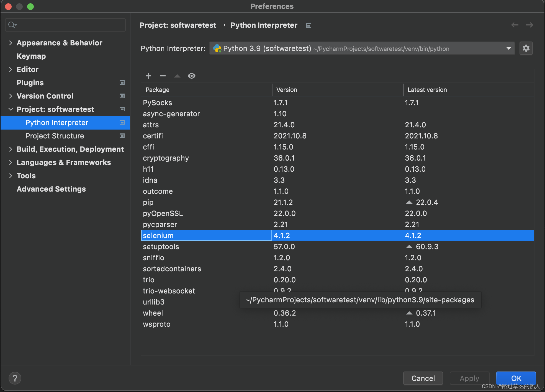Toggle show early releases eye icon
Screen dimensions: 545x392
192,76
